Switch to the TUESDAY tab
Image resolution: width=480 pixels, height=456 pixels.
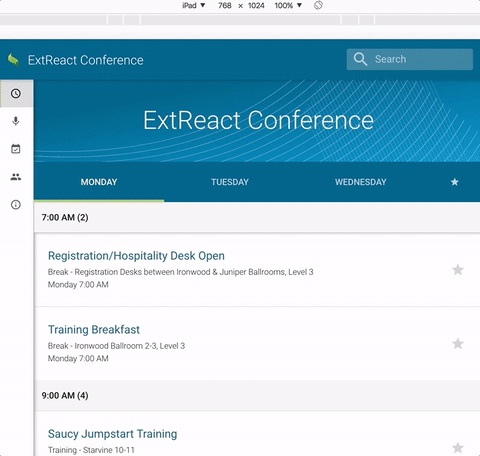[x=230, y=182]
